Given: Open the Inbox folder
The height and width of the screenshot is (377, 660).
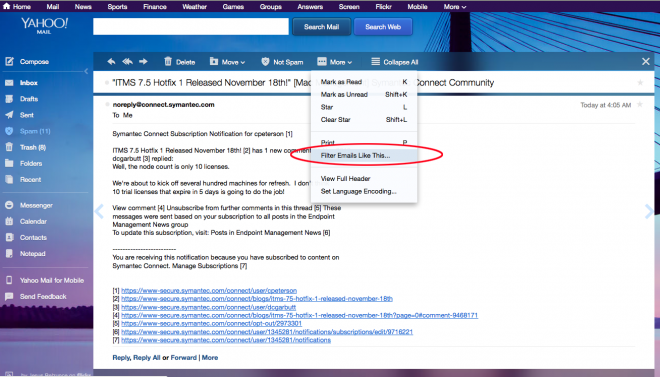Looking at the screenshot, I should click(28, 83).
